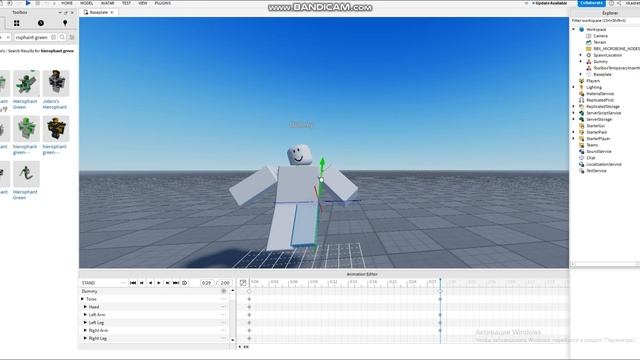Open the Toolbox grid inventory tab icon
The height and width of the screenshot is (360, 640).
tap(17, 23)
